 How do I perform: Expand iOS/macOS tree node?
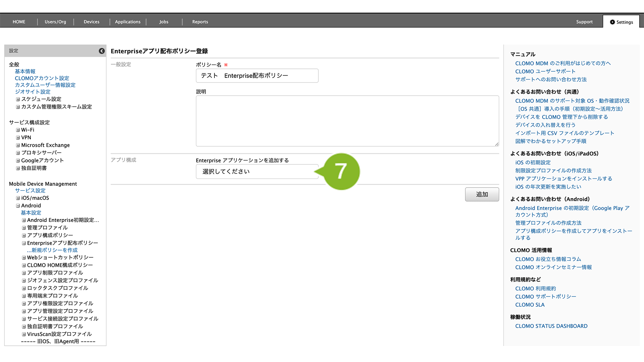18,198
